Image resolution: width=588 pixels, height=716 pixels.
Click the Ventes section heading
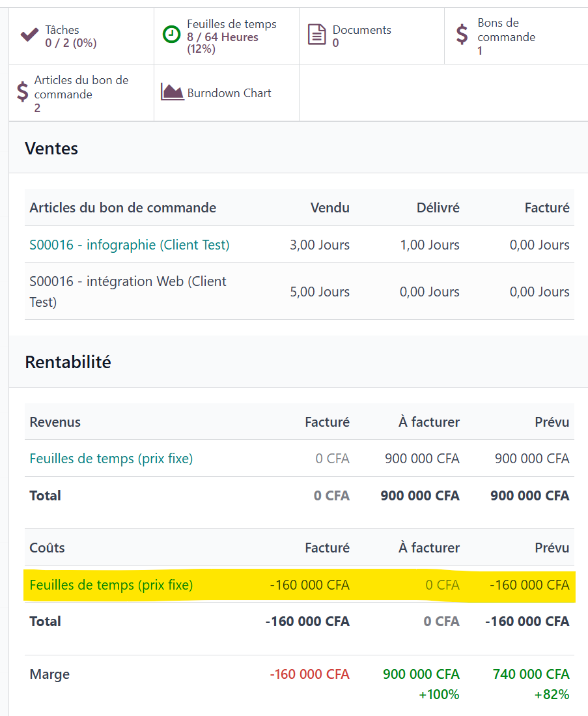click(51, 149)
